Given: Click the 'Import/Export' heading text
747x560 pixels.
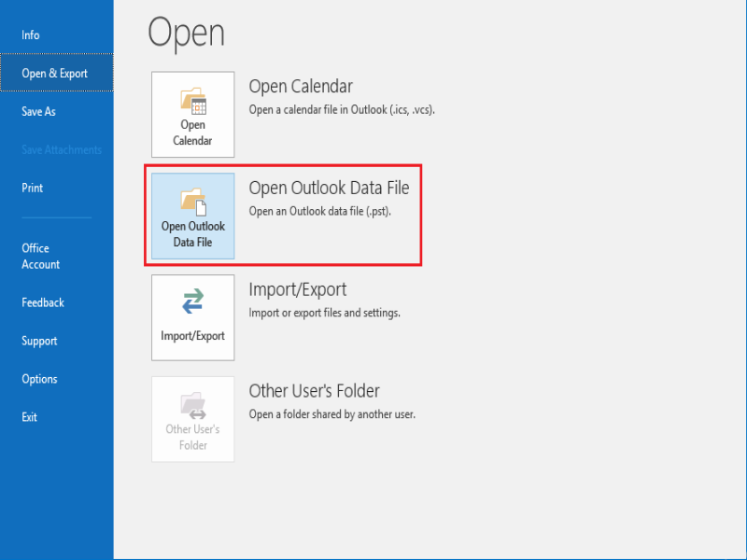Looking at the screenshot, I should click(298, 289).
